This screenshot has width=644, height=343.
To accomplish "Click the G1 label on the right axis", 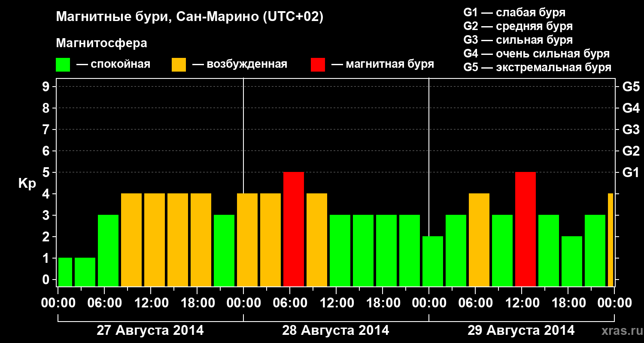I will click(x=631, y=172).
